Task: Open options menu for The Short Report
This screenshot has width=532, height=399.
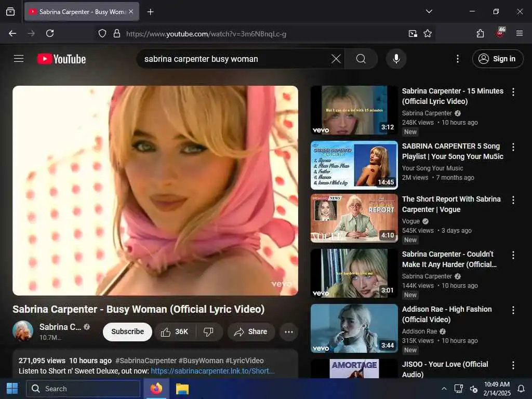Action: (513, 200)
